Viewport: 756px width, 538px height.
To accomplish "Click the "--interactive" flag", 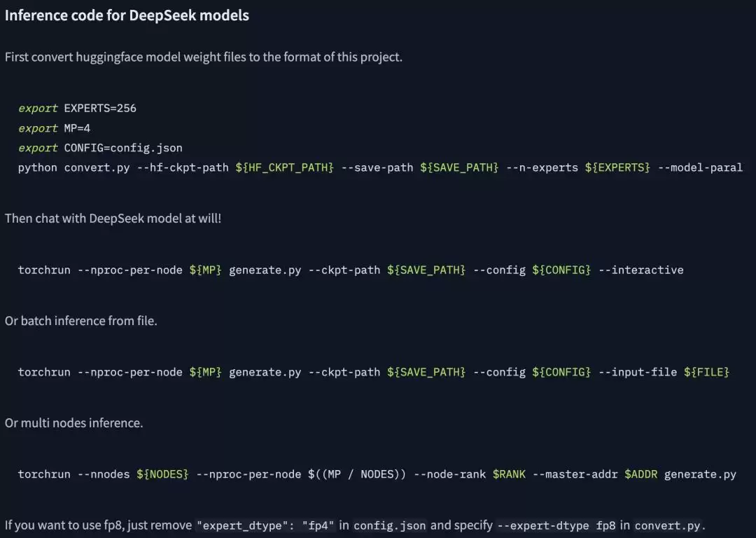I will [x=640, y=270].
